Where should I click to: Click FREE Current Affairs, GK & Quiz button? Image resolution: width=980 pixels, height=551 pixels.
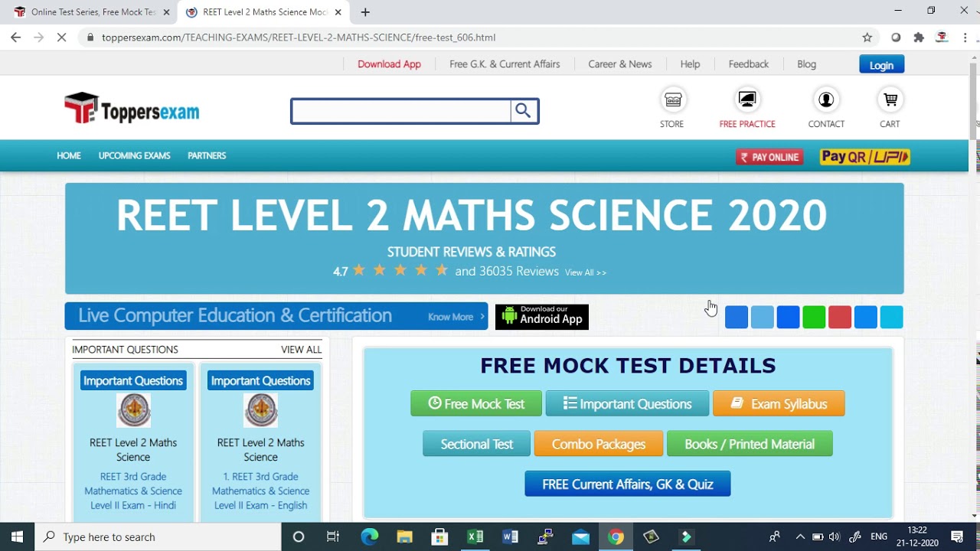pos(628,484)
